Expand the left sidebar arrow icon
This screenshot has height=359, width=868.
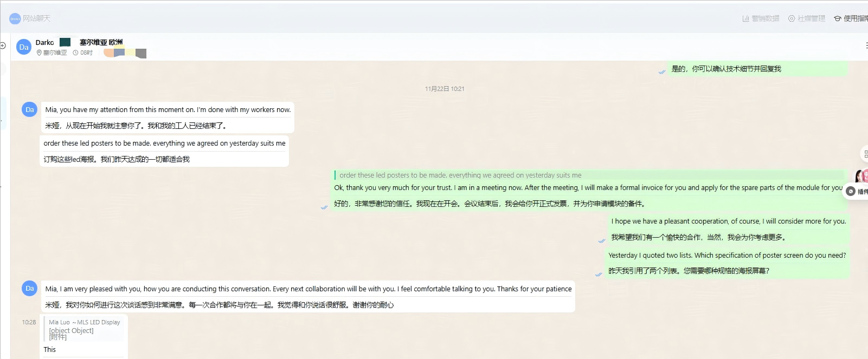3,45
